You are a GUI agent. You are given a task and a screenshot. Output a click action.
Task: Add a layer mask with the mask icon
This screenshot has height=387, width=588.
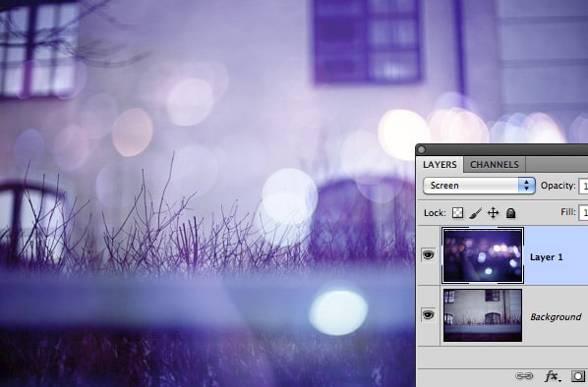(x=578, y=376)
